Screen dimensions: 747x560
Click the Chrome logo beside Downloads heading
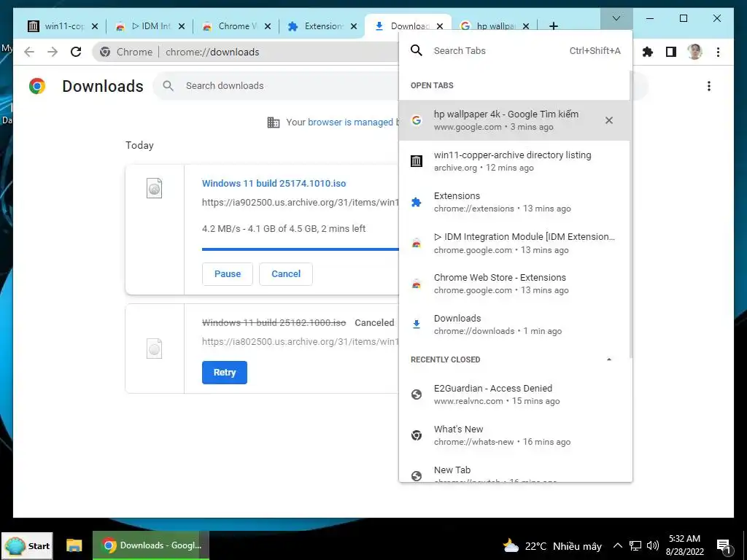coord(36,86)
